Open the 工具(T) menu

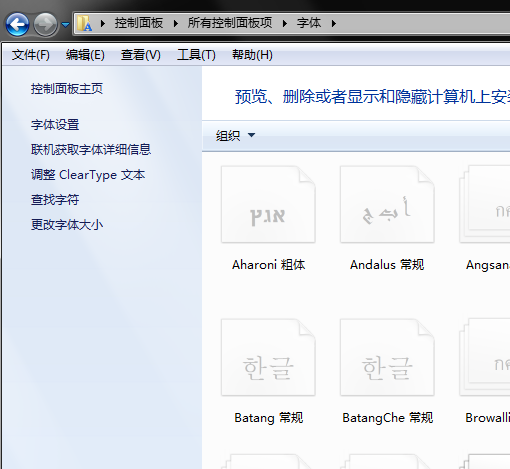click(x=196, y=55)
